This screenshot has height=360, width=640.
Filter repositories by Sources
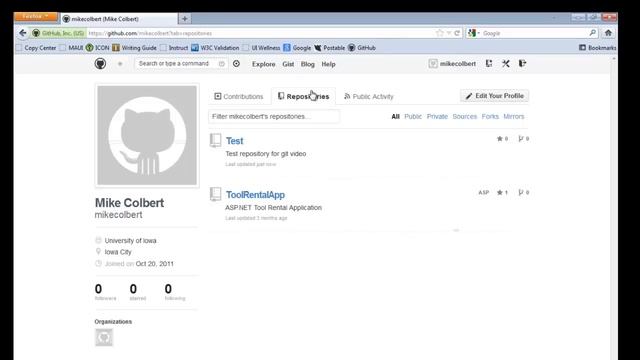[464, 116]
